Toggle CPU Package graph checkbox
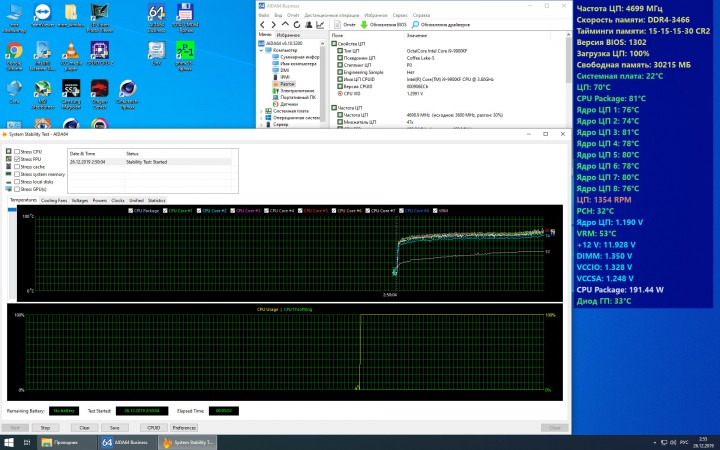 131,211
